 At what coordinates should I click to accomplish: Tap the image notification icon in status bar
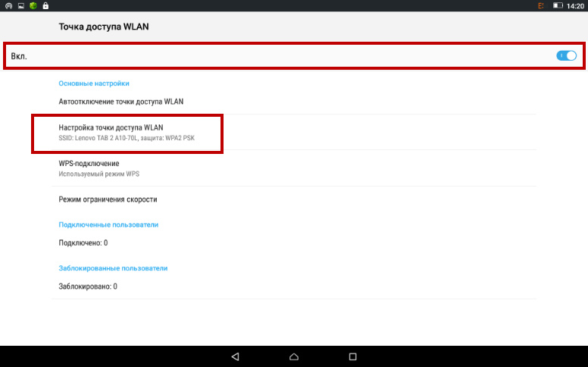click(20, 5)
